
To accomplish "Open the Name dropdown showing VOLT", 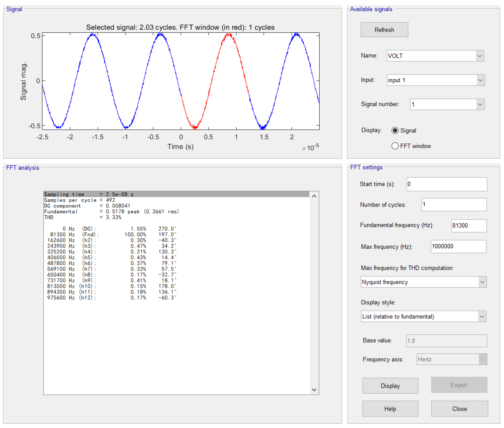I will pos(435,56).
